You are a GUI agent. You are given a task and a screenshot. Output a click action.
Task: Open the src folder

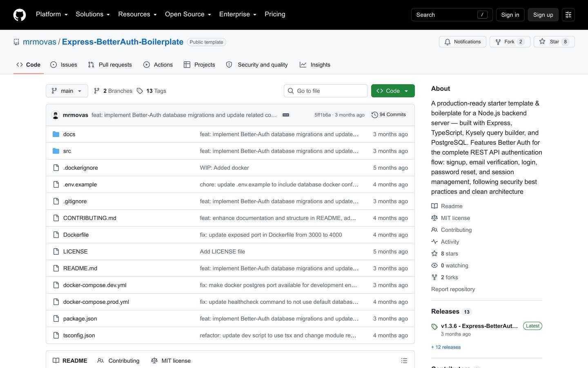67,151
